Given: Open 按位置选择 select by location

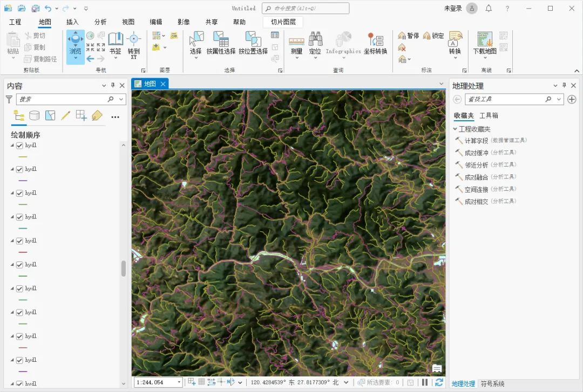Looking at the screenshot, I should point(253,43).
